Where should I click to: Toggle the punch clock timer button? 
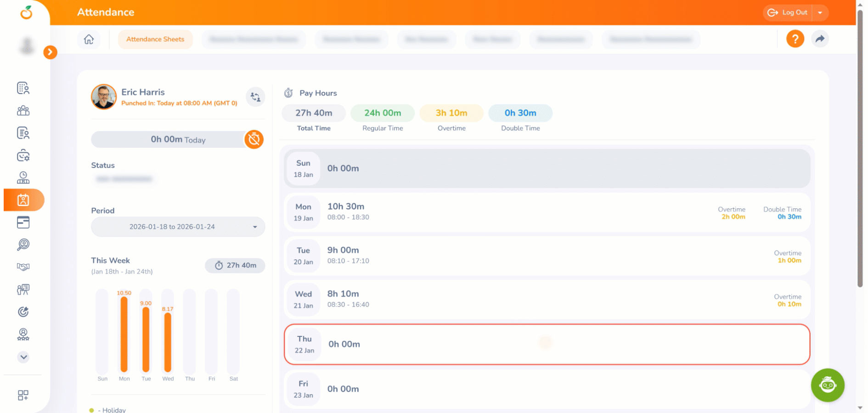pos(254,140)
